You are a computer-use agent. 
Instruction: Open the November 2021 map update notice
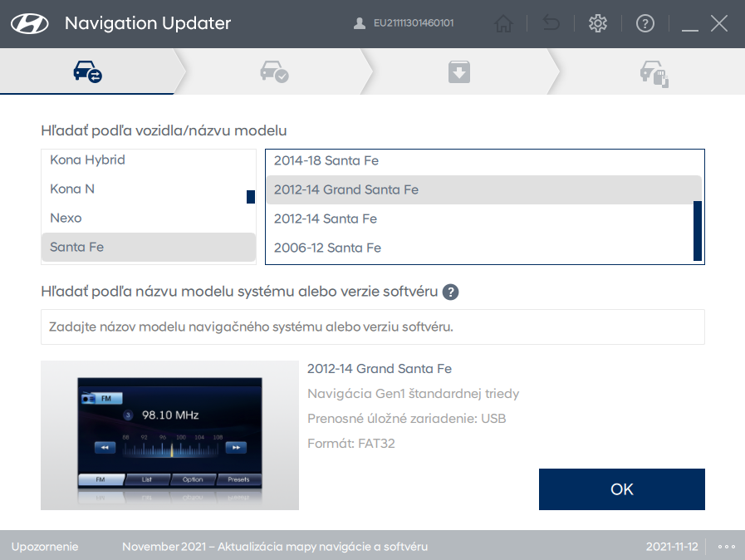point(275,547)
